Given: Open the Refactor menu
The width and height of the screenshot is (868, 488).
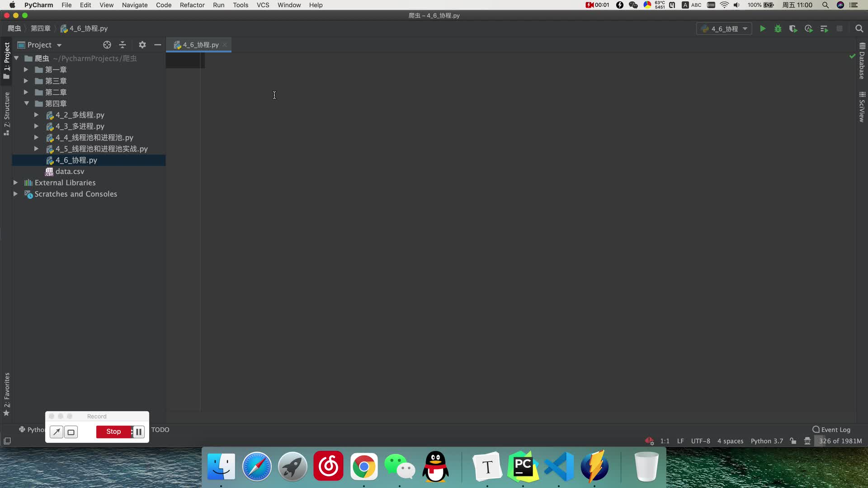Looking at the screenshot, I should 192,5.
